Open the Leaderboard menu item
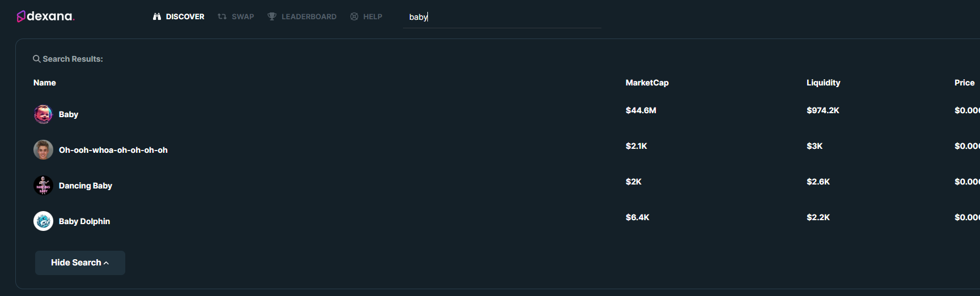This screenshot has height=296, width=980. 302,16
